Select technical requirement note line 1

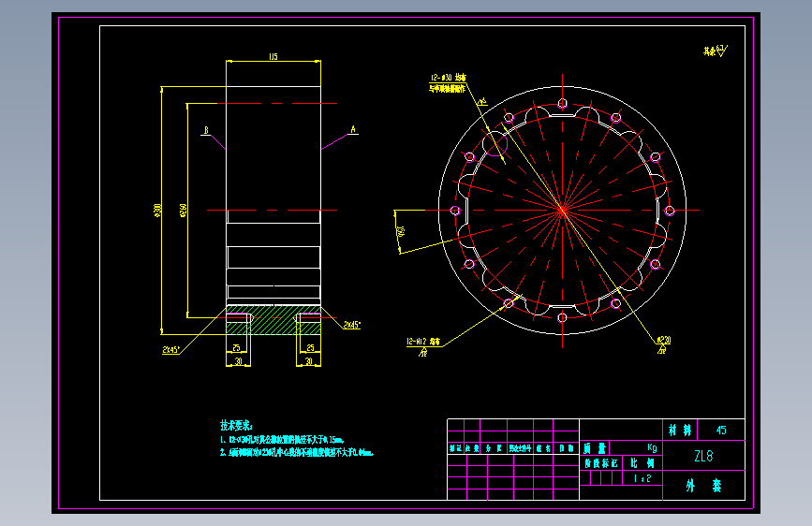coord(282,440)
